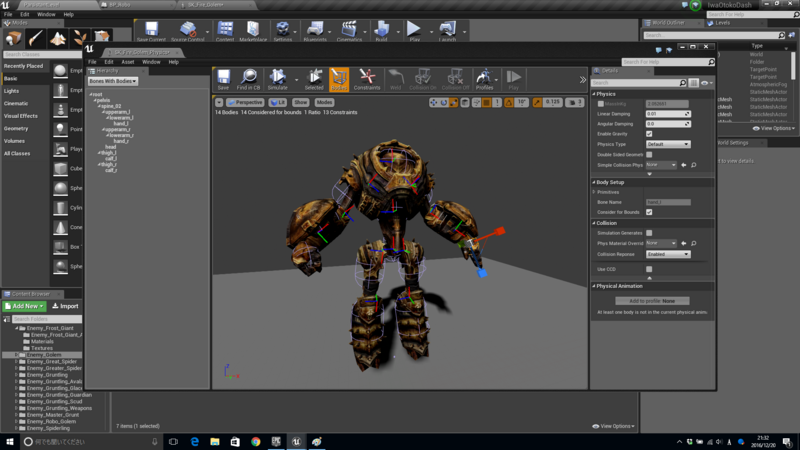Click Build in main toolbar
800x450 pixels.
pos(381,32)
